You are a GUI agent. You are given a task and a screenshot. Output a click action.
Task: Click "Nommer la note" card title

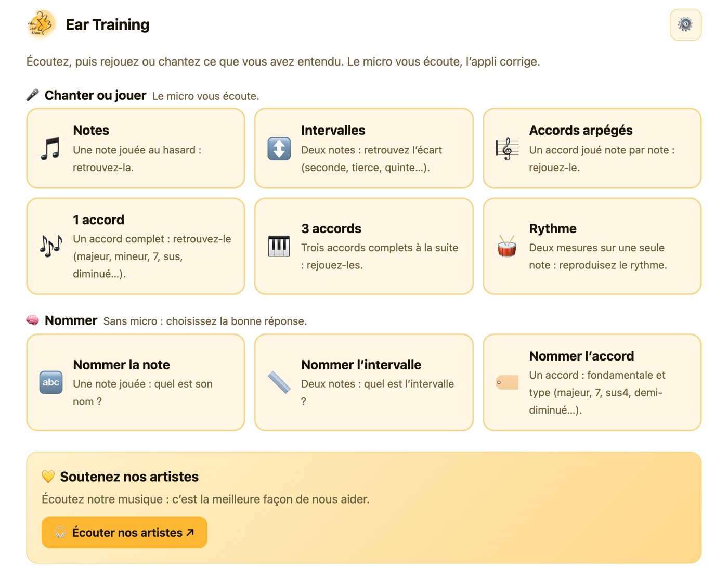pos(121,365)
